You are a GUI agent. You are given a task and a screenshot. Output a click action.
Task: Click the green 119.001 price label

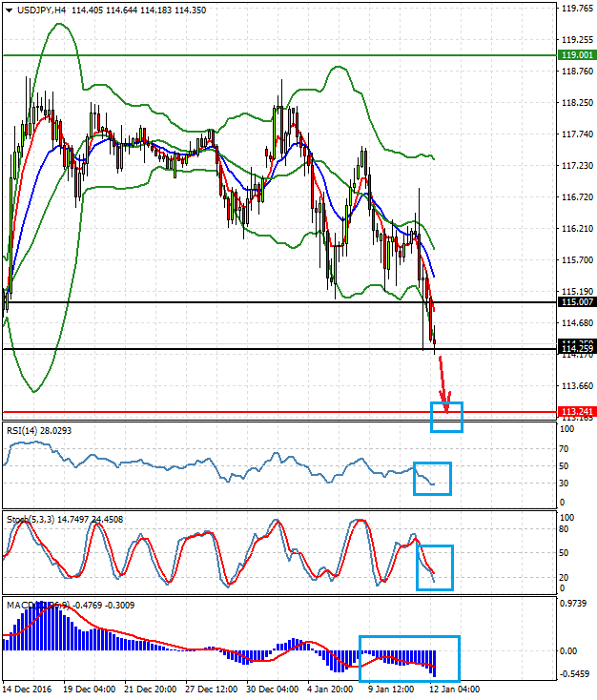click(x=577, y=55)
